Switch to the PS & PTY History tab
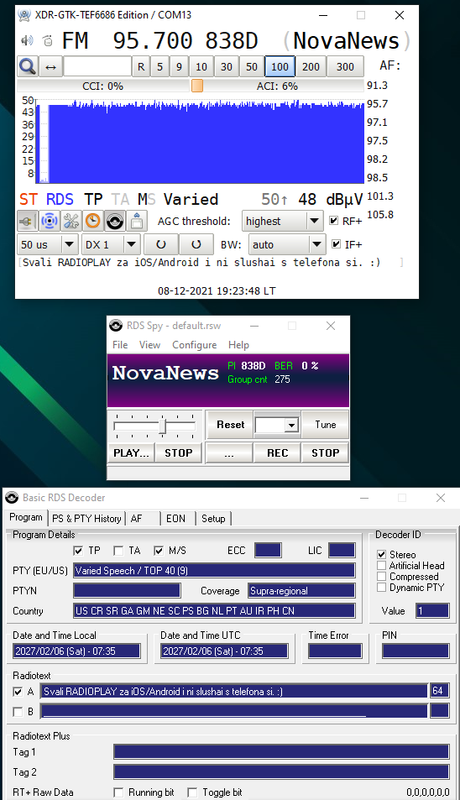Viewport: 460px width, 800px height. [x=87, y=518]
